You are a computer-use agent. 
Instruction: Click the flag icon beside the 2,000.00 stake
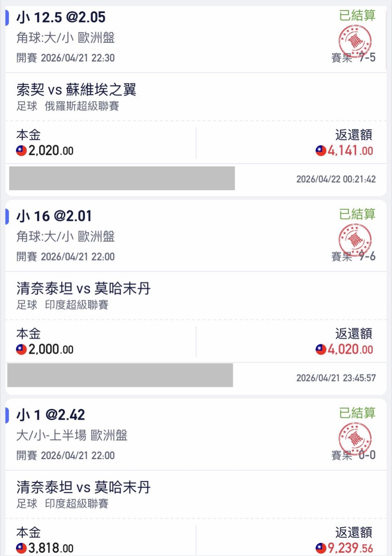21,349
